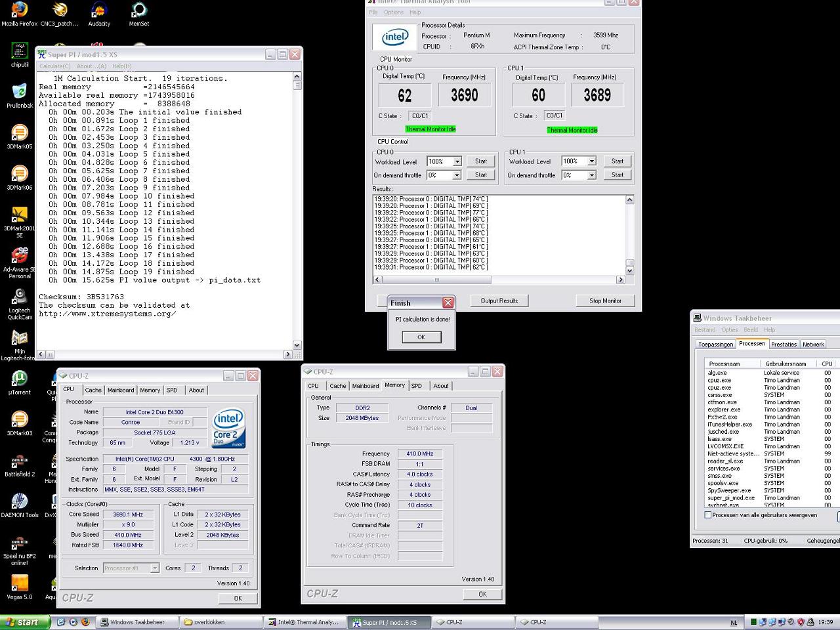Open About tab in Memory CPU-Z window

[x=441, y=386]
